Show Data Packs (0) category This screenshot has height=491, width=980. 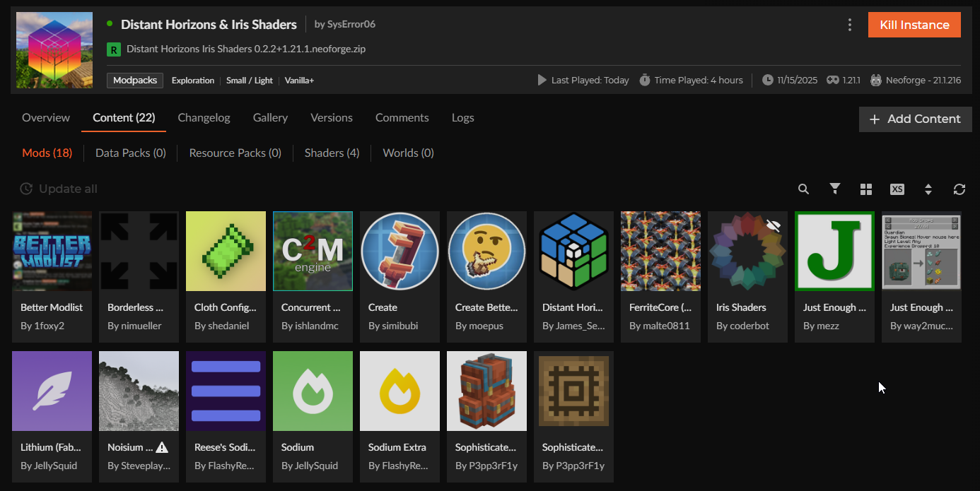(131, 153)
